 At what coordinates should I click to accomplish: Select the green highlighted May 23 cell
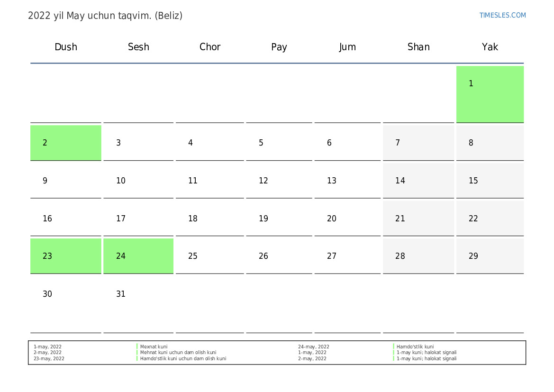click(x=65, y=256)
